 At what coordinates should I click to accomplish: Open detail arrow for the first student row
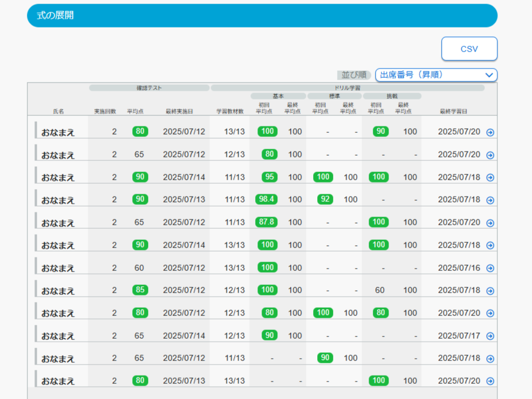click(490, 132)
